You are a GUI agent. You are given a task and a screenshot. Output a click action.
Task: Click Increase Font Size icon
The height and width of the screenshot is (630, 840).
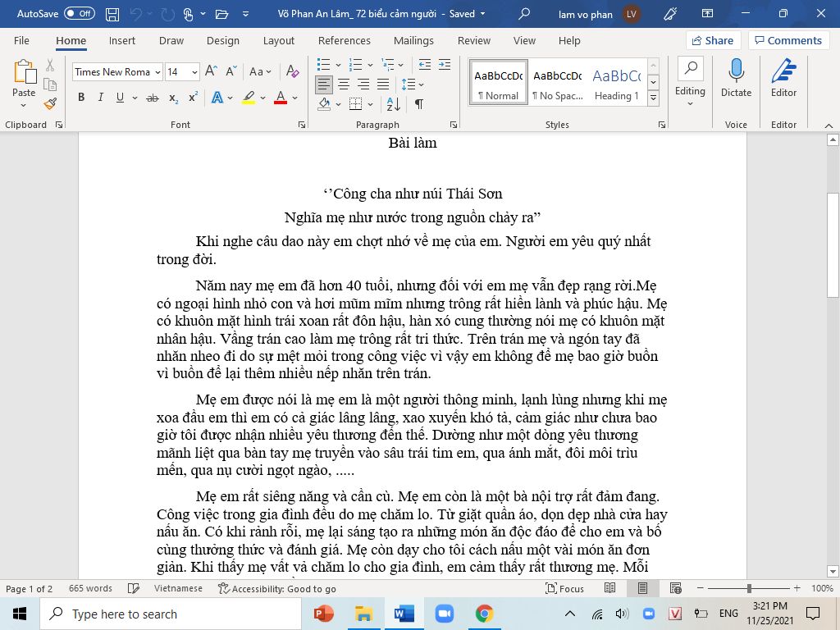[x=211, y=71]
